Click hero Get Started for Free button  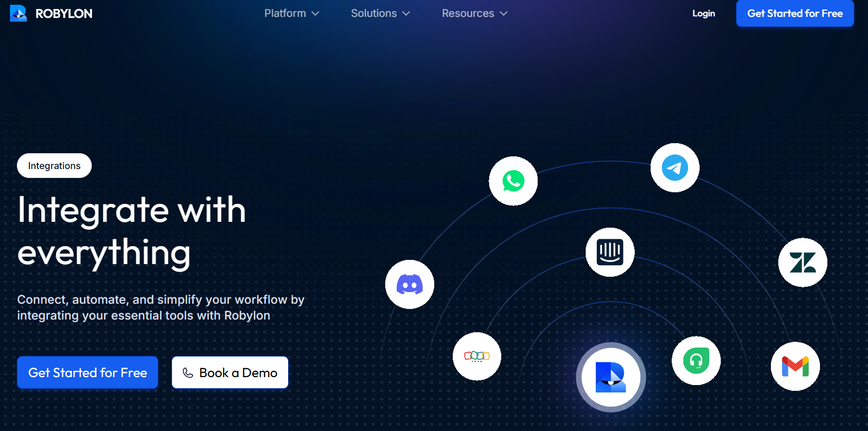tap(88, 372)
